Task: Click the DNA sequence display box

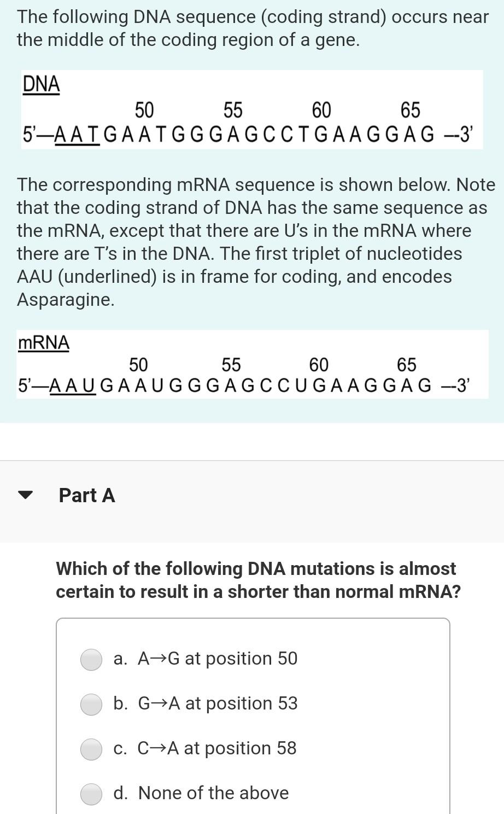Action: [251, 109]
